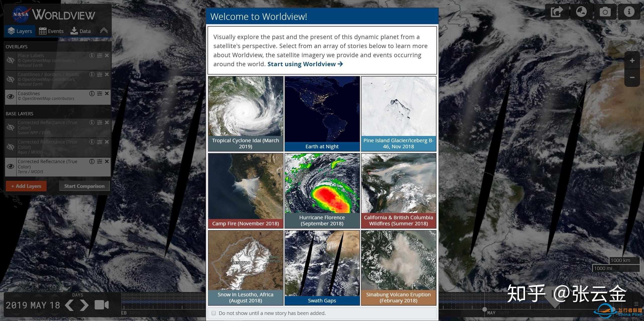Click the Camp Fire November 2018 thumbnail

pyautogui.click(x=246, y=190)
